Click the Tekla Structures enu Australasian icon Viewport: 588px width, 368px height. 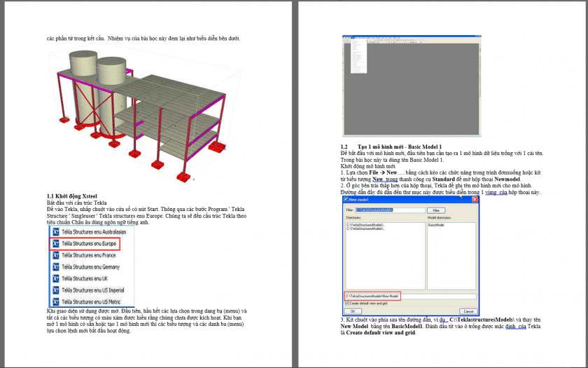pos(56,232)
